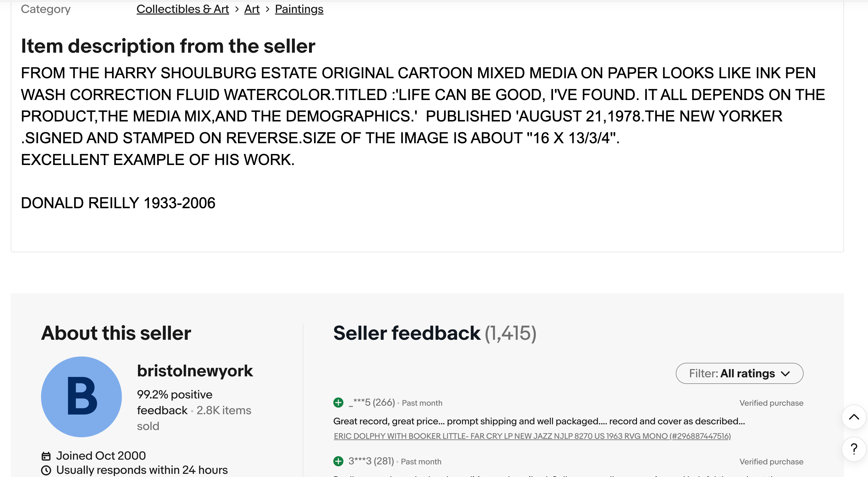The height and width of the screenshot is (477, 868).
Task: Click the 1,415 feedback count
Action: click(510, 333)
